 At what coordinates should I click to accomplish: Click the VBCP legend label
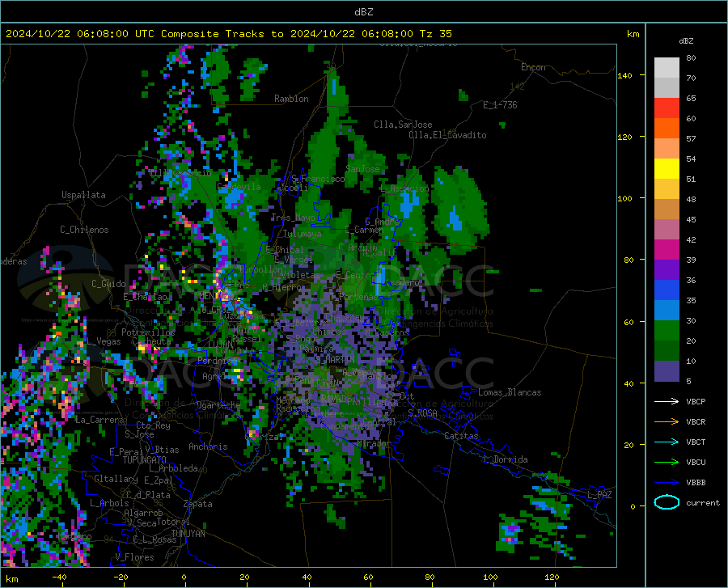pyautogui.click(x=696, y=401)
